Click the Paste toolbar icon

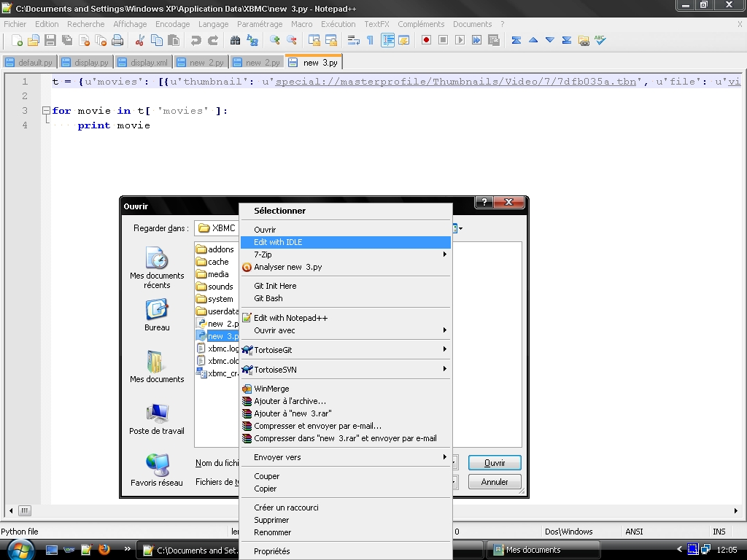(x=174, y=41)
